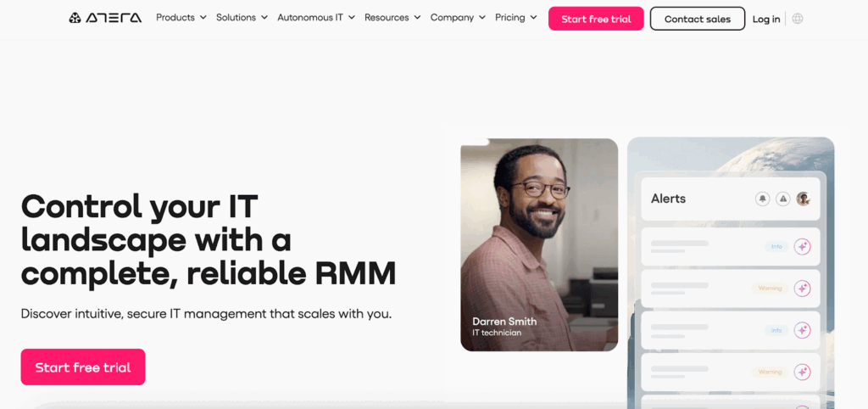Click sparkle AI icon on first Info alert
This screenshot has width=868, height=409.
pyautogui.click(x=802, y=247)
